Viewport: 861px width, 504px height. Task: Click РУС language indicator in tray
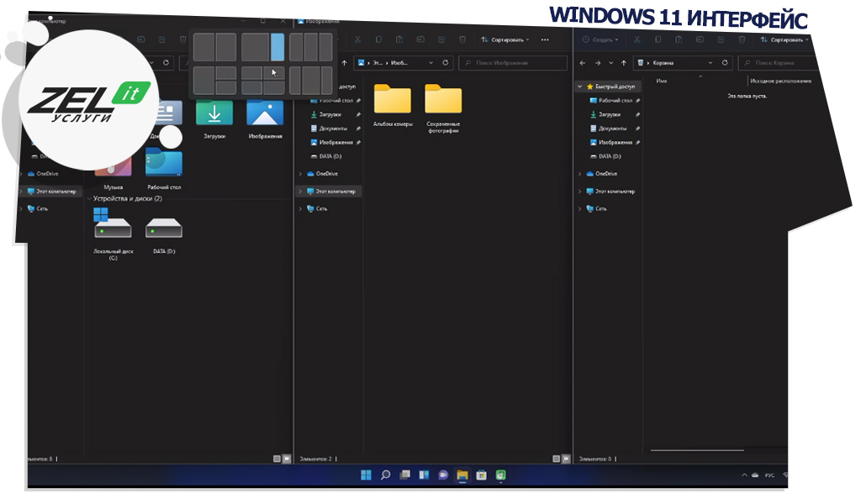pos(770,475)
